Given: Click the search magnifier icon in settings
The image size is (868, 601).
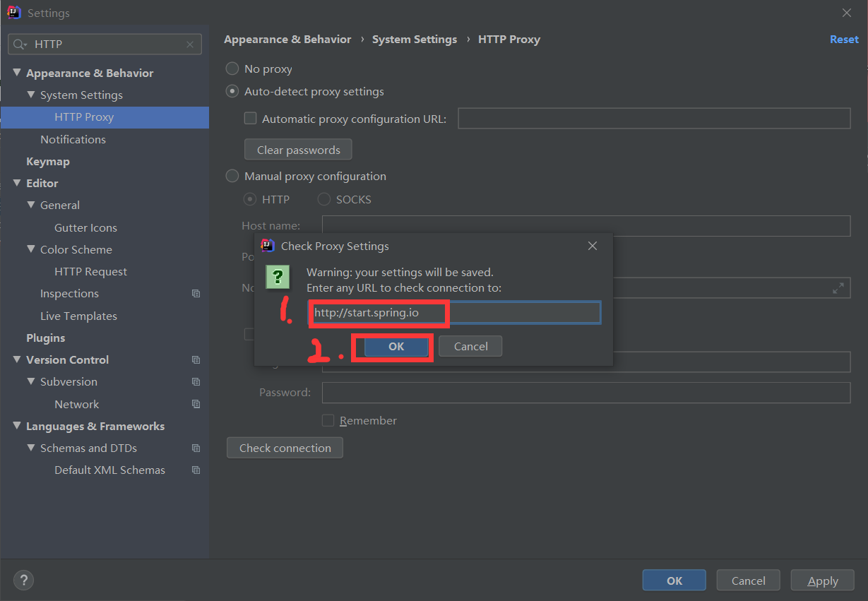Looking at the screenshot, I should (x=20, y=44).
